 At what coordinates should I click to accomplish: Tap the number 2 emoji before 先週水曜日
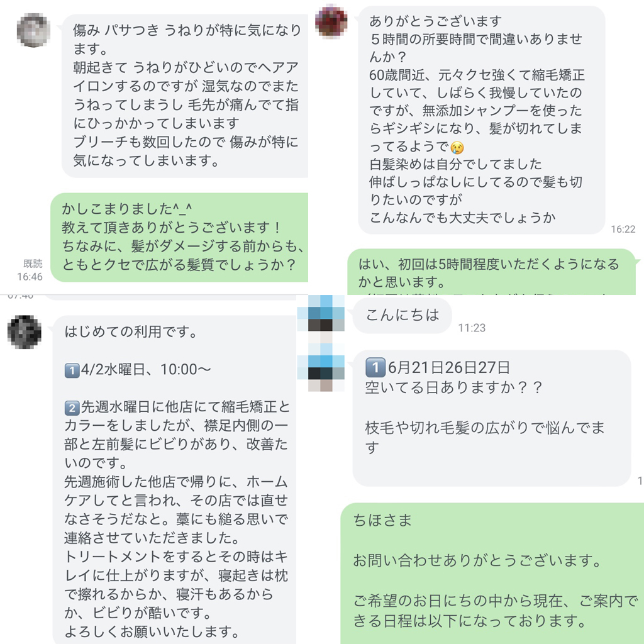point(72,408)
